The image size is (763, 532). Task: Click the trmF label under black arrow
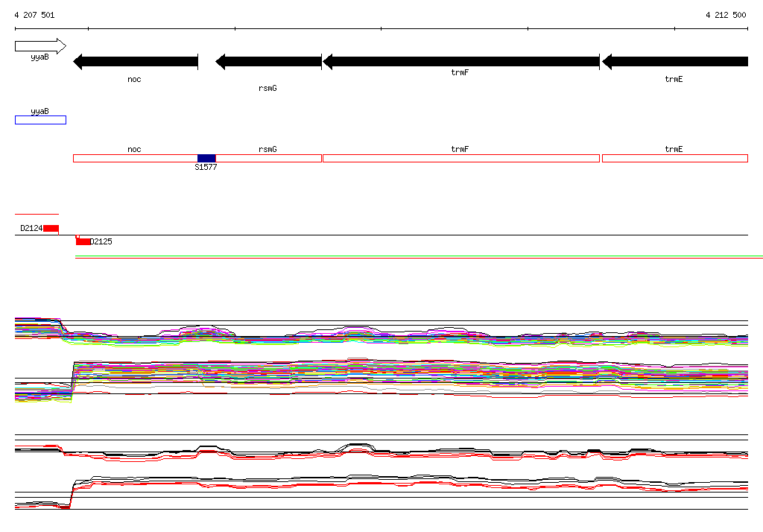click(460, 72)
